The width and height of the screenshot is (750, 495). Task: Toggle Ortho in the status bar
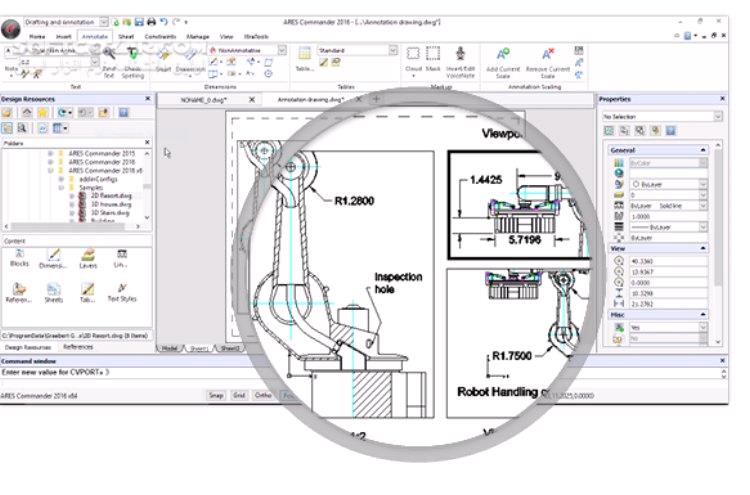click(x=263, y=396)
